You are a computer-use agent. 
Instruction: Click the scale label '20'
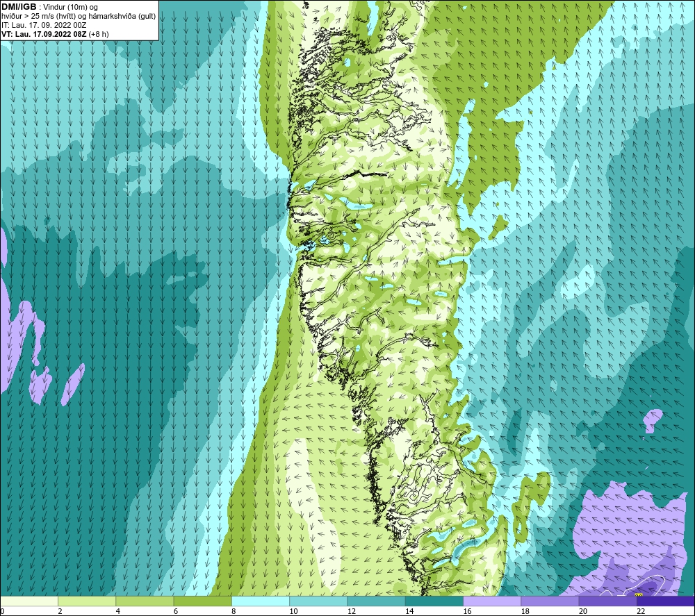click(583, 611)
